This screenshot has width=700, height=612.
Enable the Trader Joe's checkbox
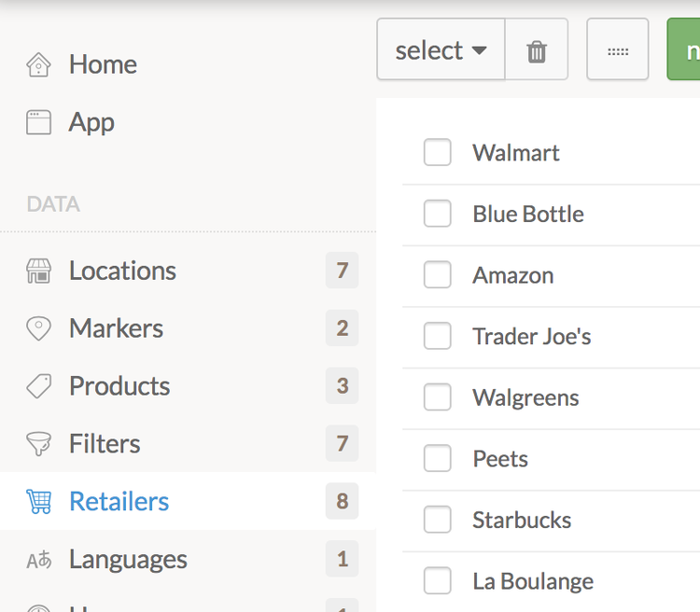437,336
